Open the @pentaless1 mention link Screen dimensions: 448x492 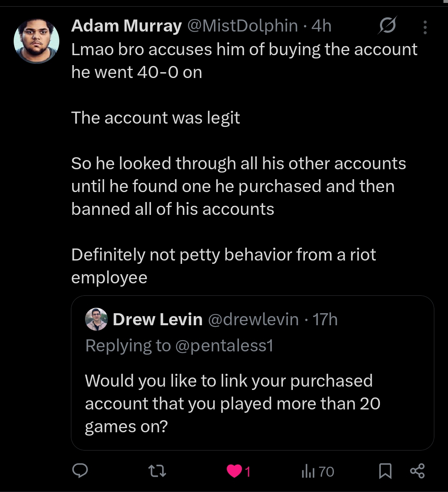click(224, 346)
